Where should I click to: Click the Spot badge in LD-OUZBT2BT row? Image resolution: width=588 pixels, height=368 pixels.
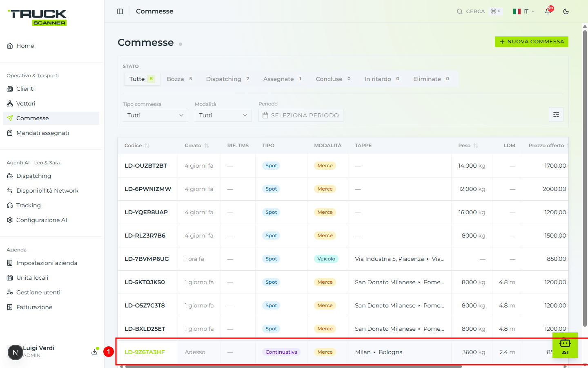(271, 166)
